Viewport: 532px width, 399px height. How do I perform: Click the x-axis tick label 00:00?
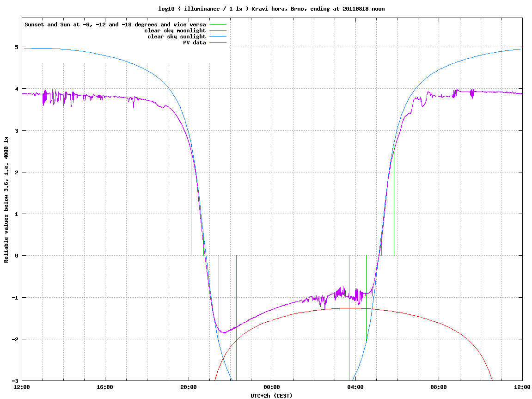click(x=272, y=387)
